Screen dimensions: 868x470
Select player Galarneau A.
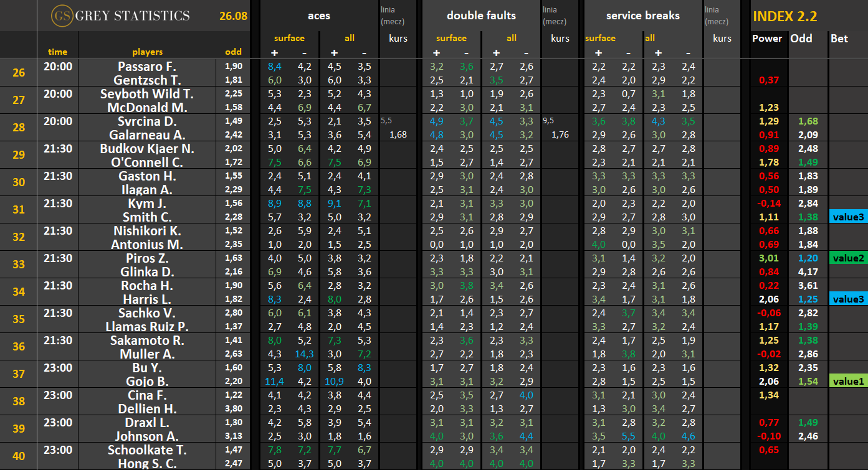tap(147, 134)
